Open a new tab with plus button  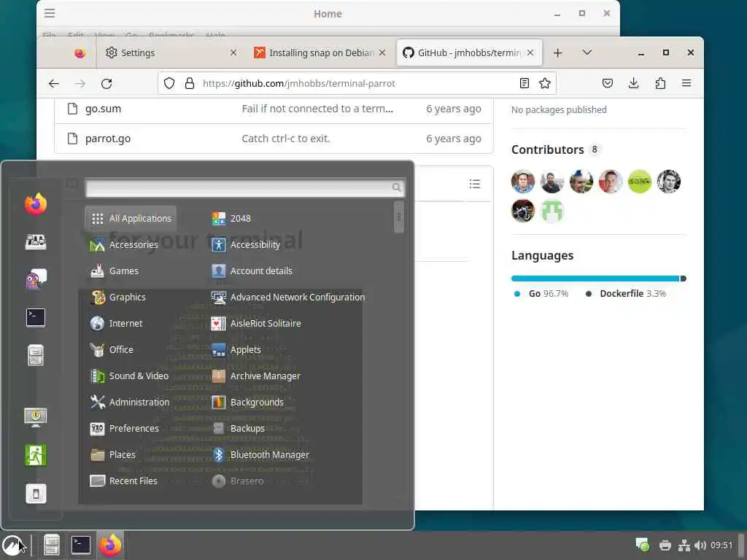[558, 52]
